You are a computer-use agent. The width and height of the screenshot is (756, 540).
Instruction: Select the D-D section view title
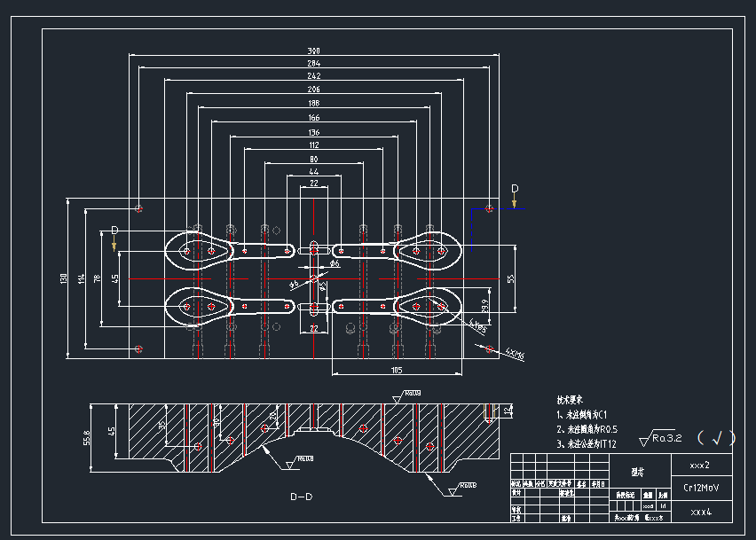pos(302,497)
